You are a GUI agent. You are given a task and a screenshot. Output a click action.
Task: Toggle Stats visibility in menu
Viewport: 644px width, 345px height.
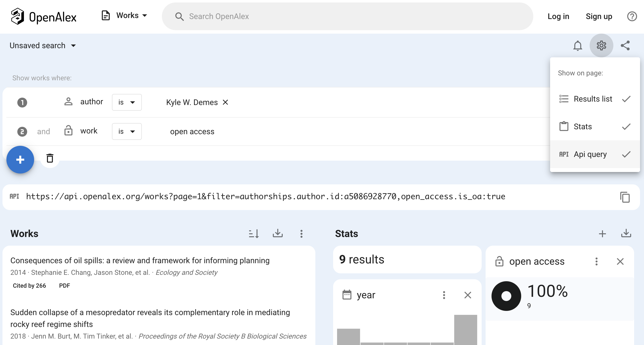[595, 127]
